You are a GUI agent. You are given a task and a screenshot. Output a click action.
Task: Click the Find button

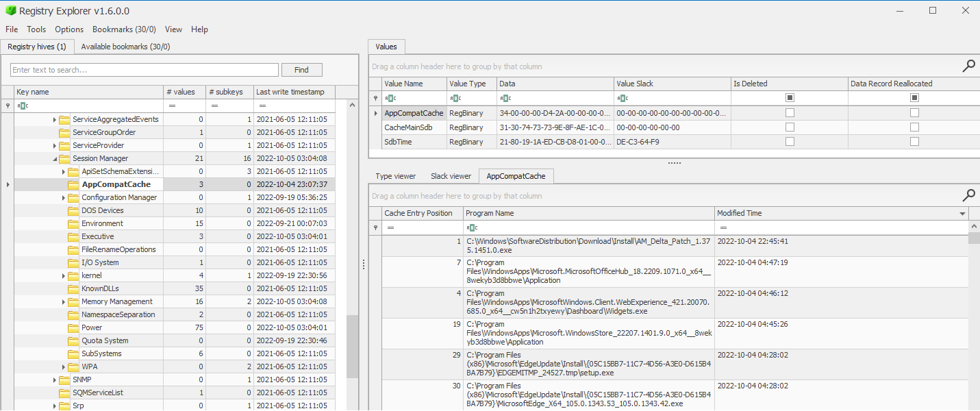click(x=301, y=69)
